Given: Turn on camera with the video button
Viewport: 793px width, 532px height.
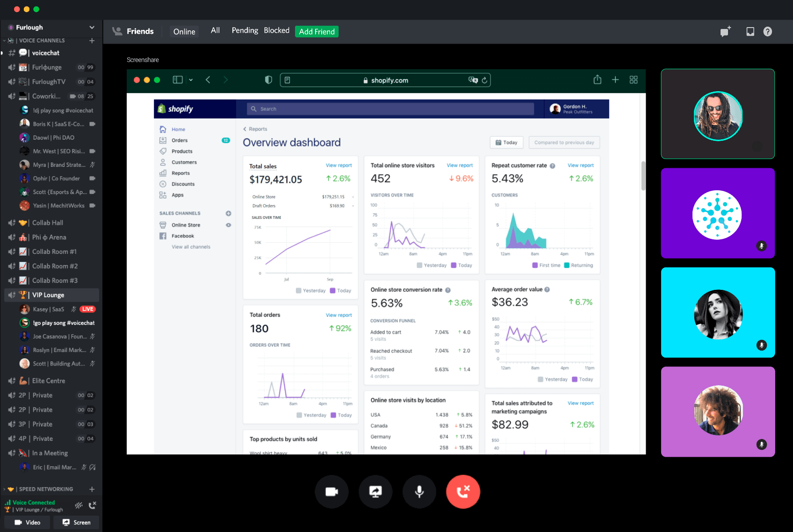Looking at the screenshot, I should 332,491.
